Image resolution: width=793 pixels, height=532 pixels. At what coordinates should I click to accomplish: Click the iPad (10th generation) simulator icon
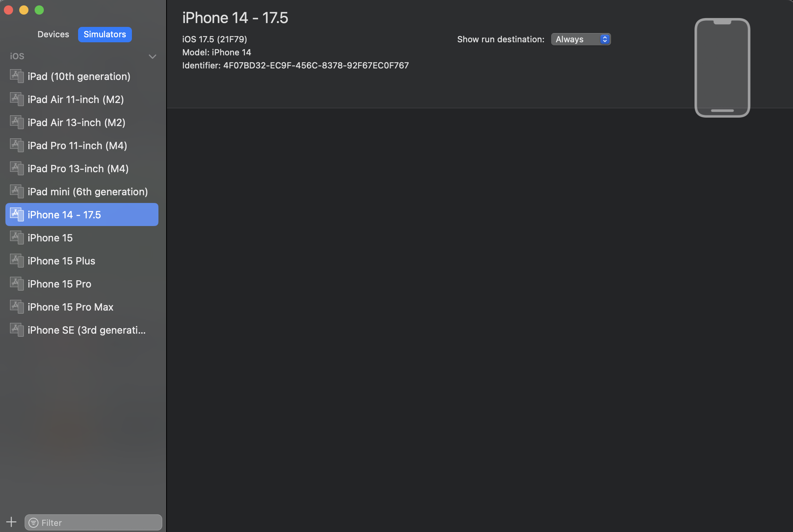point(17,76)
